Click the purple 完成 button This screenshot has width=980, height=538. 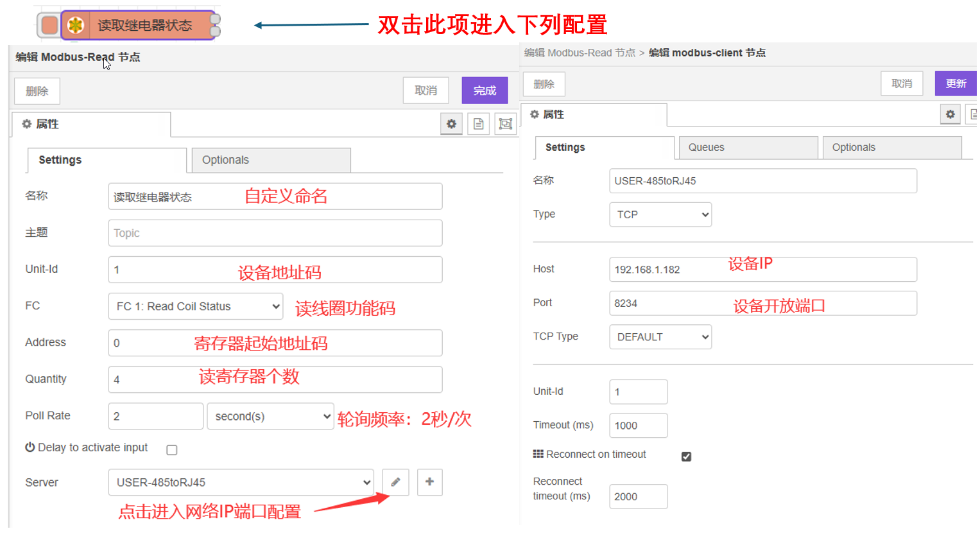[485, 91]
